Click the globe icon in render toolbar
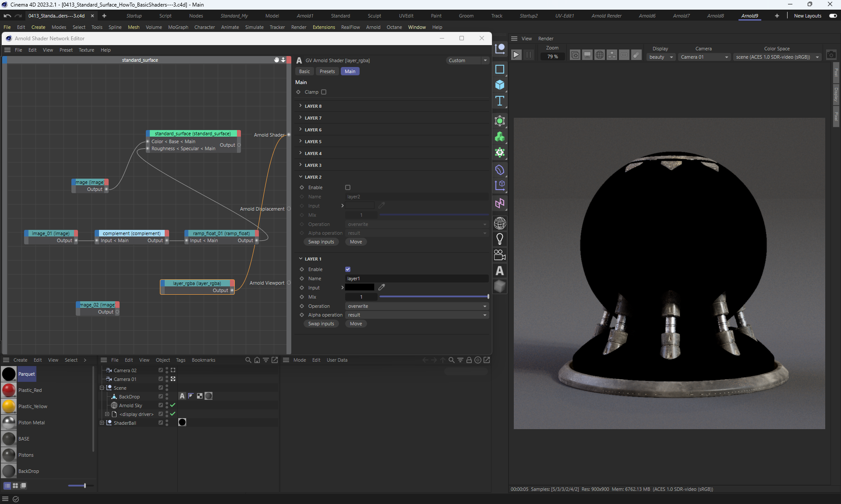841x504 pixels. point(600,55)
